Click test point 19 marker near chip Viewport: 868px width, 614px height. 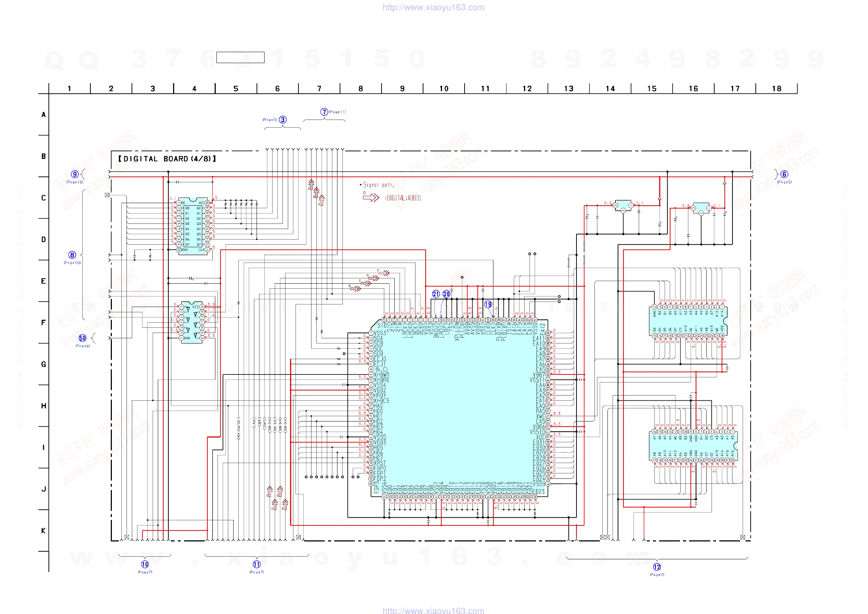point(488,304)
